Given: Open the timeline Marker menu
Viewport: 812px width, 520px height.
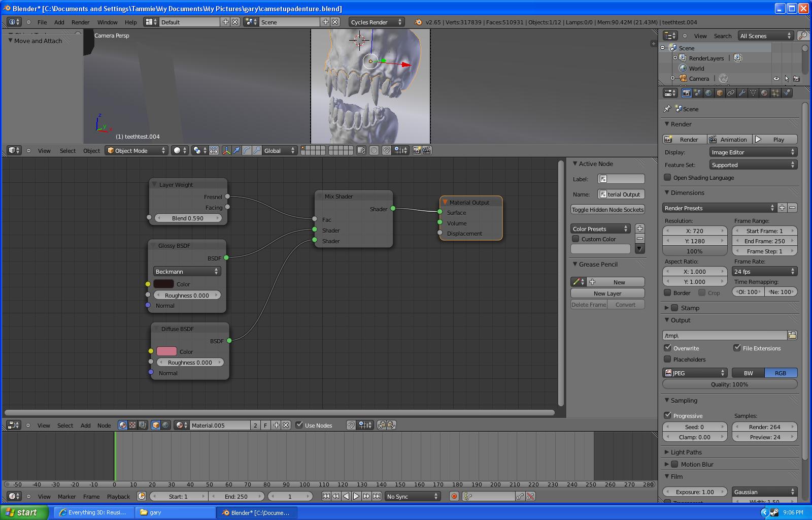Looking at the screenshot, I should [x=66, y=497].
